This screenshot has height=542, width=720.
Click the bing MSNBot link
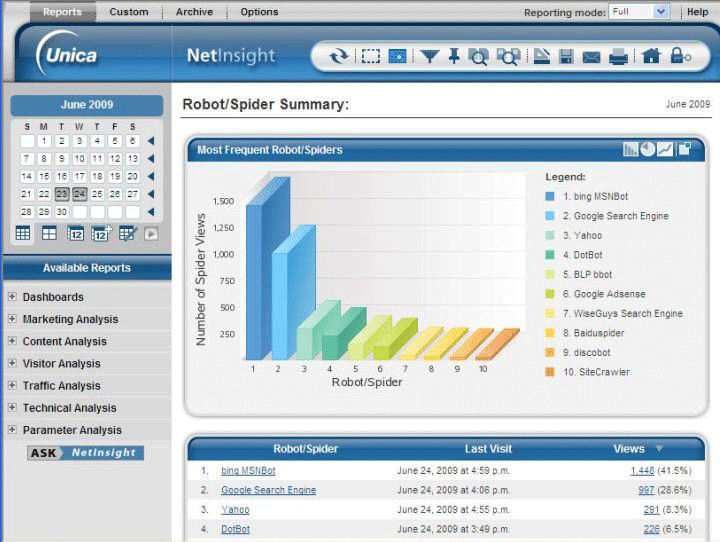248,470
